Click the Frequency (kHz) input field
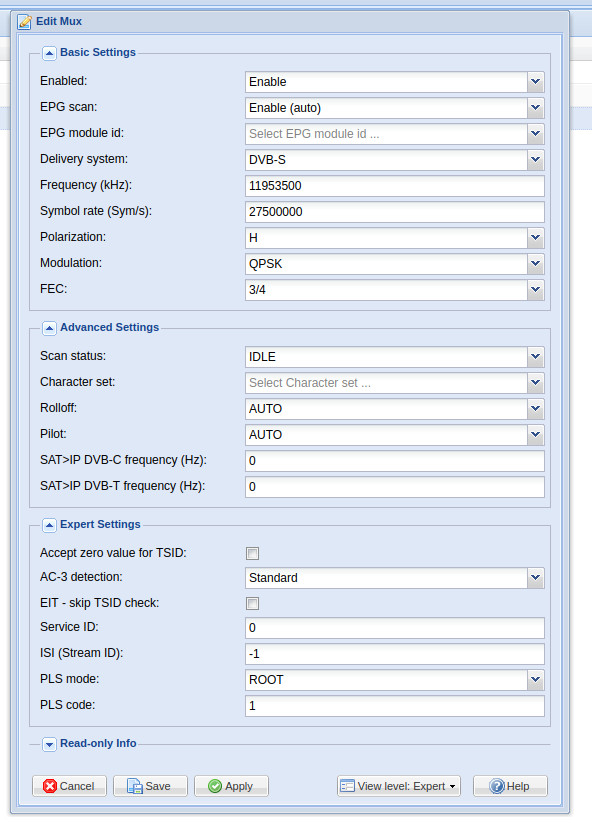This screenshot has width=592, height=823. (x=395, y=186)
